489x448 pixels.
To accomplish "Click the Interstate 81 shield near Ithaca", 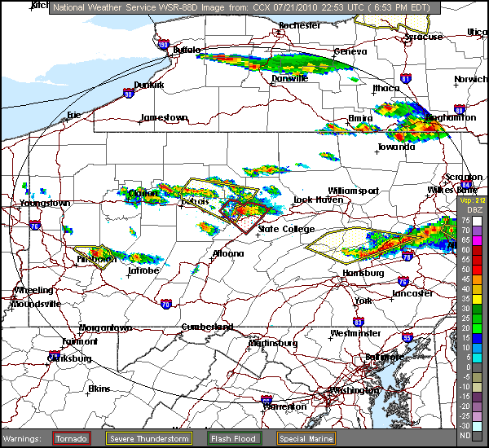I will click(x=406, y=79).
